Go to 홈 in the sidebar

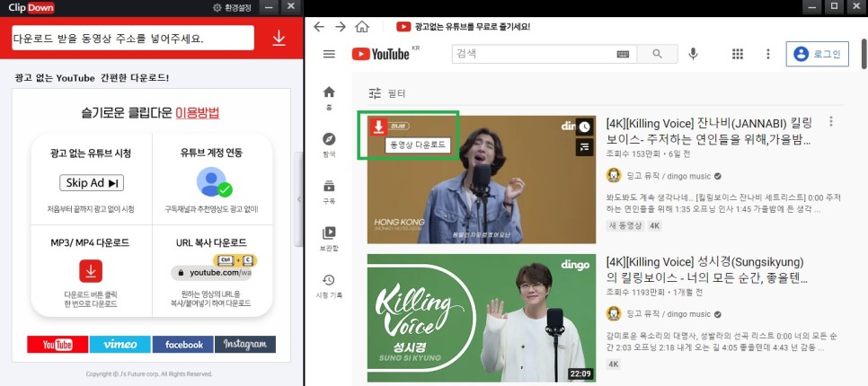[x=330, y=99]
